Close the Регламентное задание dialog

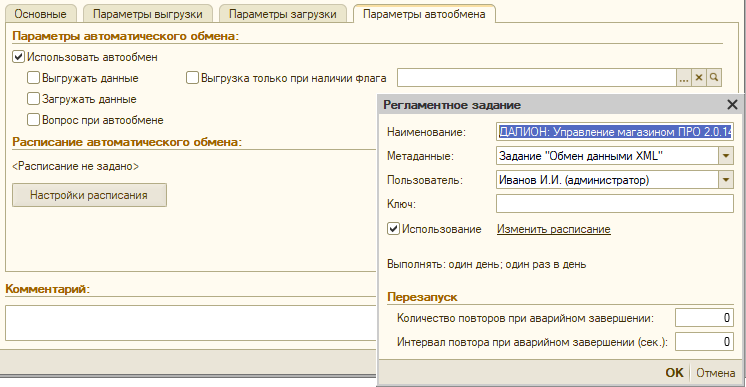pyautogui.click(x=732, y=105)
